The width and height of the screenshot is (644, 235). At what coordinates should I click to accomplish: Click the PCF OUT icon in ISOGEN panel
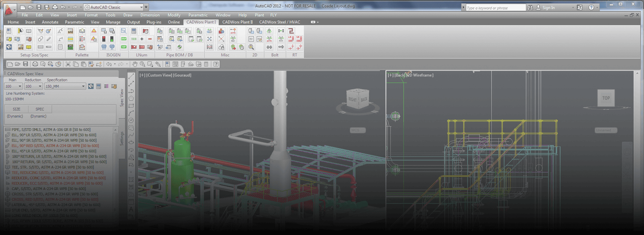104,47
